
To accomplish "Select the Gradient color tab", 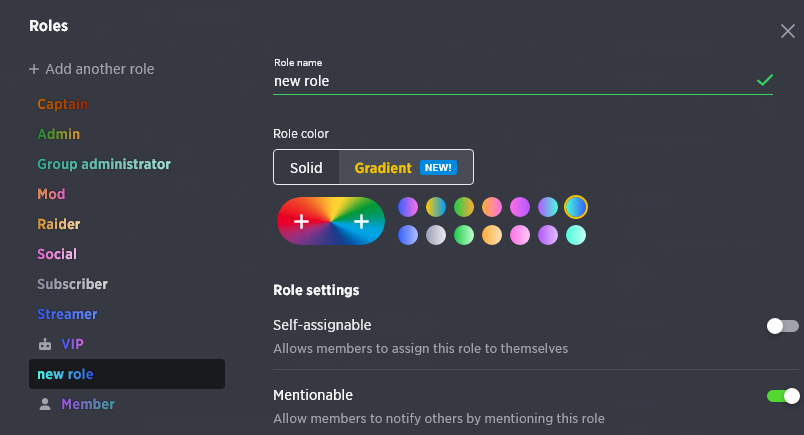I will tap(406, 168).
